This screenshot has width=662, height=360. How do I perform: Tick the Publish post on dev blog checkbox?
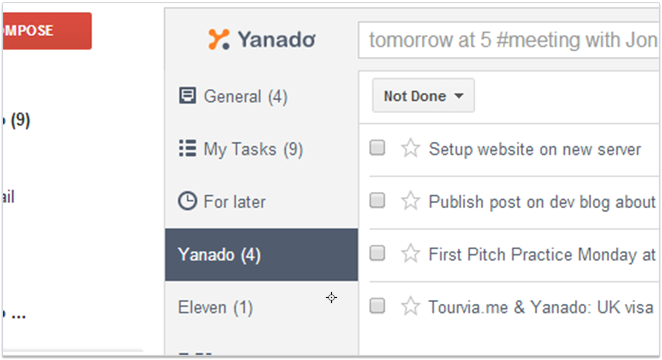(377, 200)
